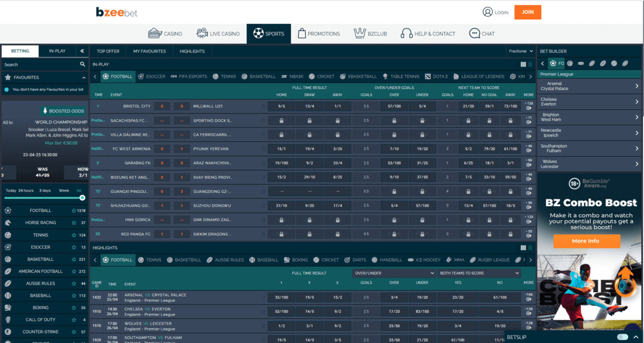Viewport: 644px width, 343px height.
Task: Click the orange Join button
Action: pyautogui.click(x=528, y=13)
